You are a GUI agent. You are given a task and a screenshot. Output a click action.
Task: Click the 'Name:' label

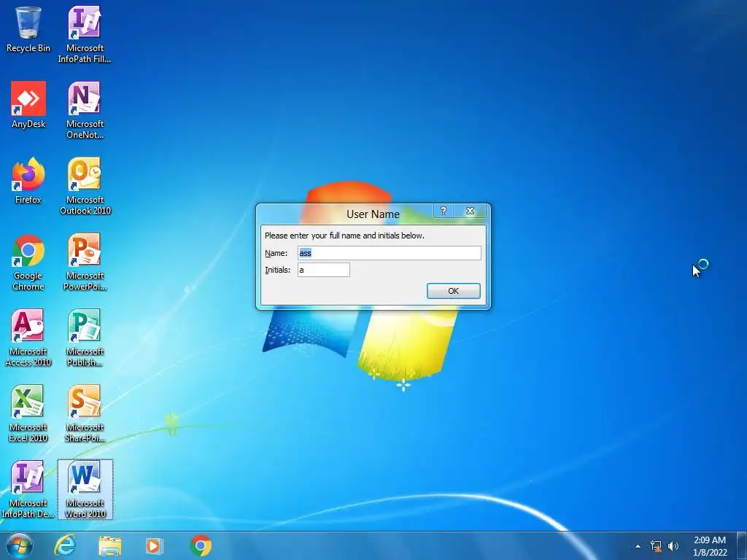(276, 253)
